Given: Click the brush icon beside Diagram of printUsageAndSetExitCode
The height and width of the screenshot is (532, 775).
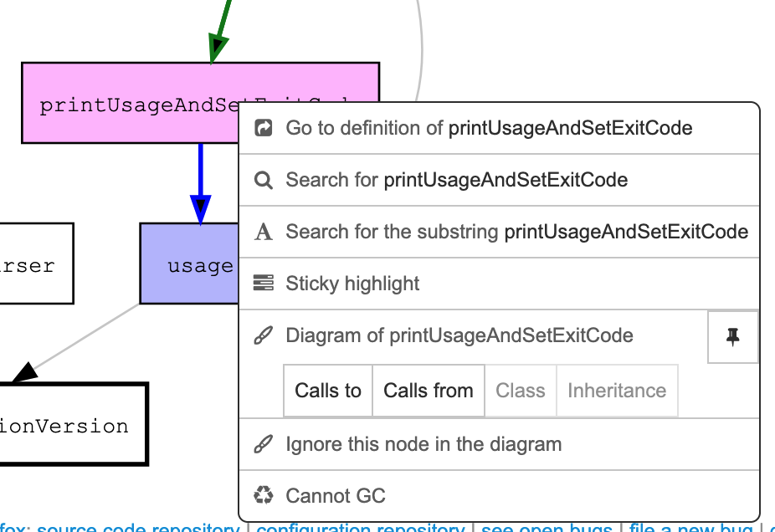Looking at the screenshot, I should [x=264, y=336].
